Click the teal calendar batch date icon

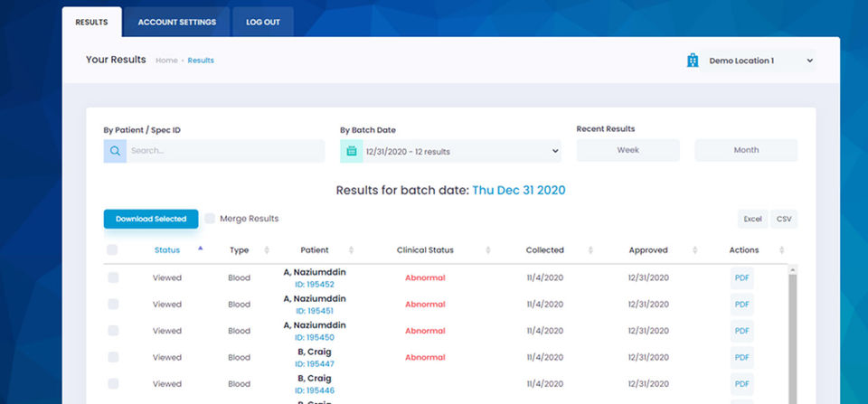point(352,151)
